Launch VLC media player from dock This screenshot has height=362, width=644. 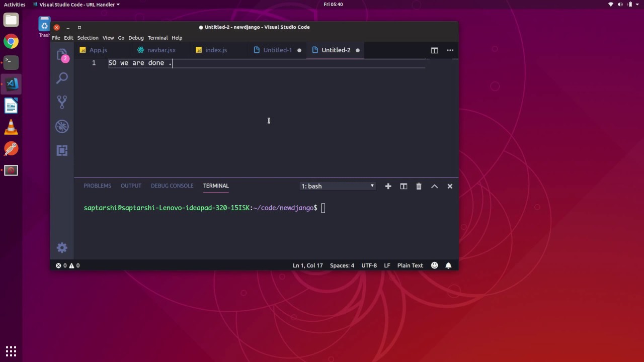click(x=11, y=127)
